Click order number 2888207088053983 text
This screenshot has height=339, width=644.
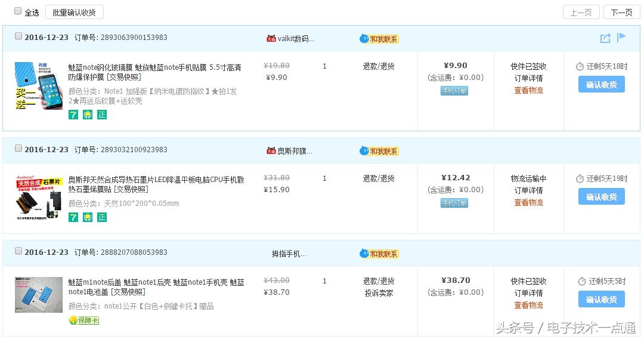(134, 252)
